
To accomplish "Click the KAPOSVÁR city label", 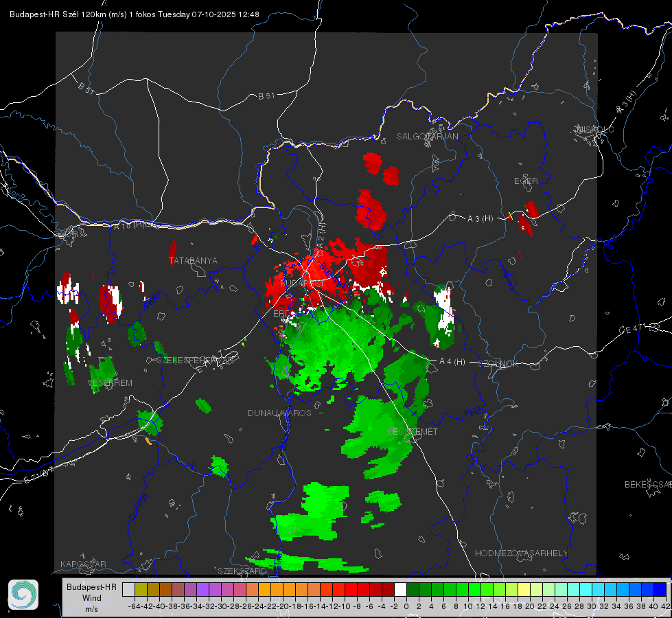I will point(83,564).
